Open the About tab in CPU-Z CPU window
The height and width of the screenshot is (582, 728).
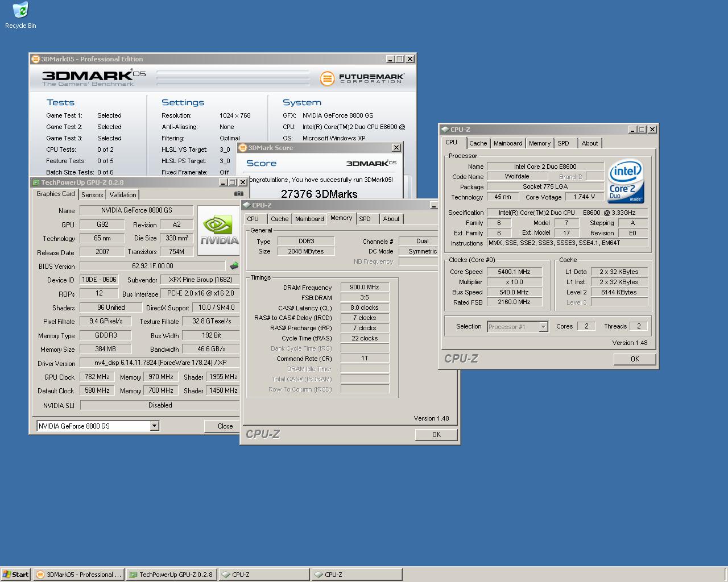point(589,143)
